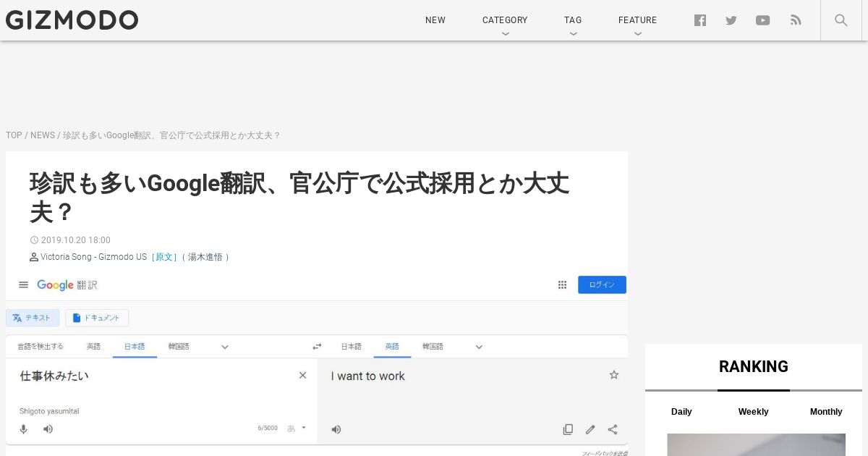Expand the source language list chevron
The height and width of the screenshot is (456, 868).
click(x=225, y=347)
